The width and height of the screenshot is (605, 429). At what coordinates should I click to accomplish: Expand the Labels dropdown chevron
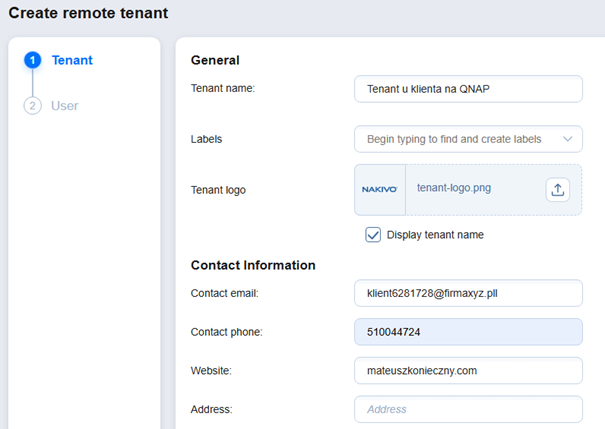coord(568,139)
